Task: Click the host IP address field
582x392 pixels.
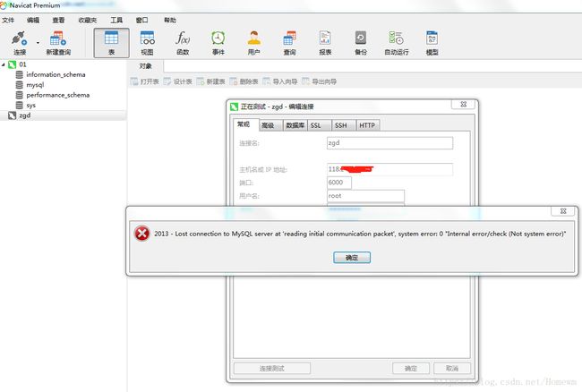Action: point(389,169)
